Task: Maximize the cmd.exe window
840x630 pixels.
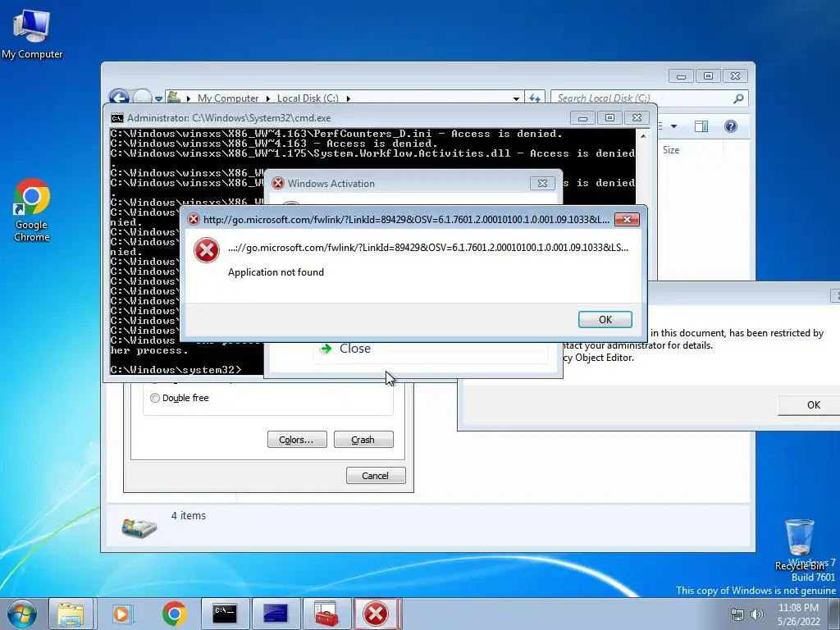Action: tap(609, 118)
